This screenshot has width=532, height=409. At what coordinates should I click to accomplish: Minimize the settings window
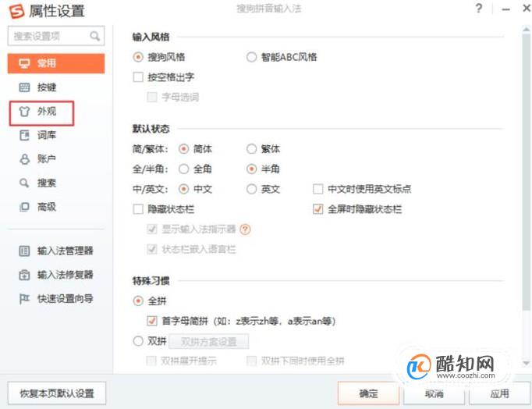point(506,9)
